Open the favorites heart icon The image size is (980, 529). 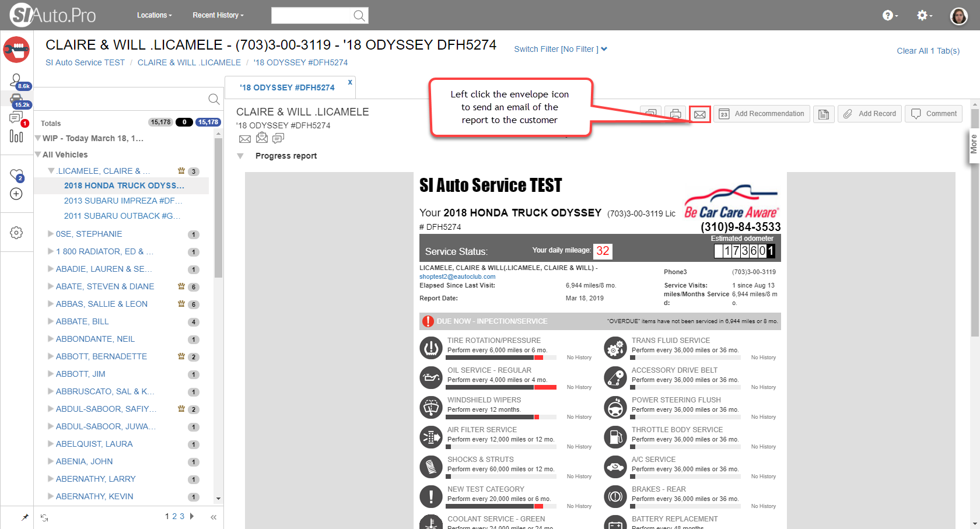coord(16,174)
